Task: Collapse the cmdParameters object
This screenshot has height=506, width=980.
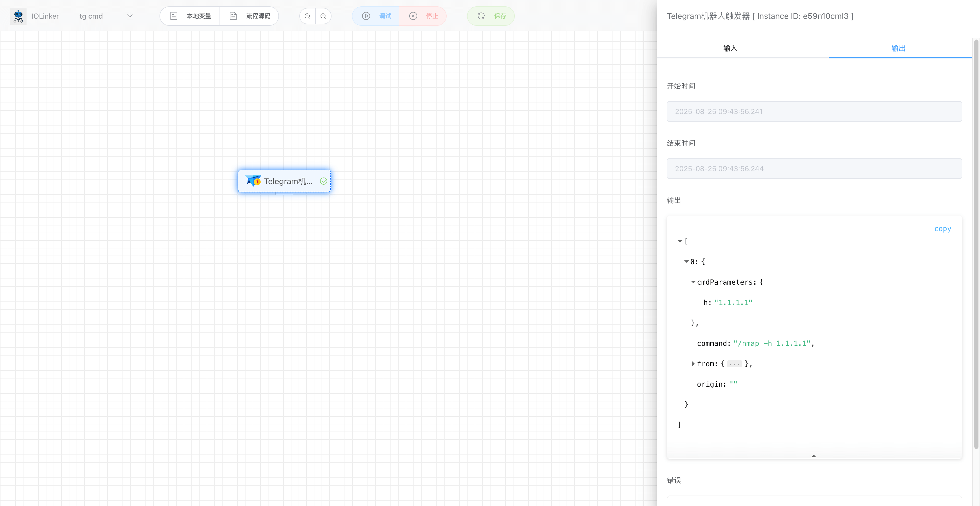Action: [x=693, y=282]
